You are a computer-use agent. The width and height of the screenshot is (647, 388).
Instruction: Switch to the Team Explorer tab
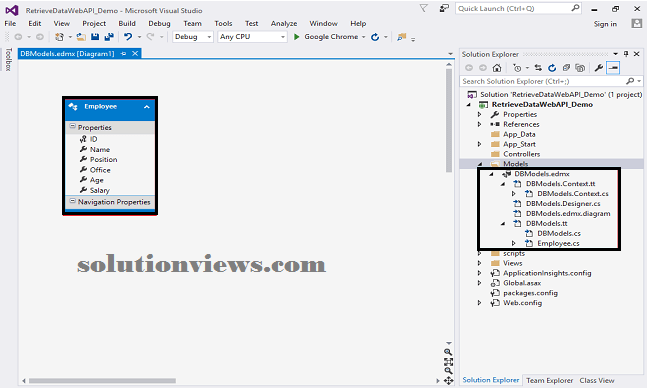[x=549, y=380]
